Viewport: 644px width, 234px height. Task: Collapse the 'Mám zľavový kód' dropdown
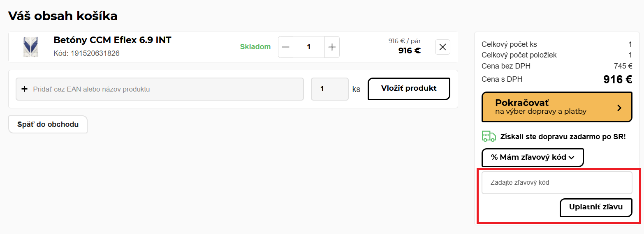(x=533, y=157)
